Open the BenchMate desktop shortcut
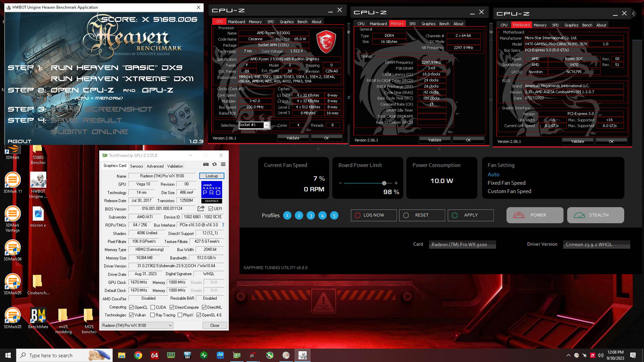This screenshot has height=362, width=644. 38,318
